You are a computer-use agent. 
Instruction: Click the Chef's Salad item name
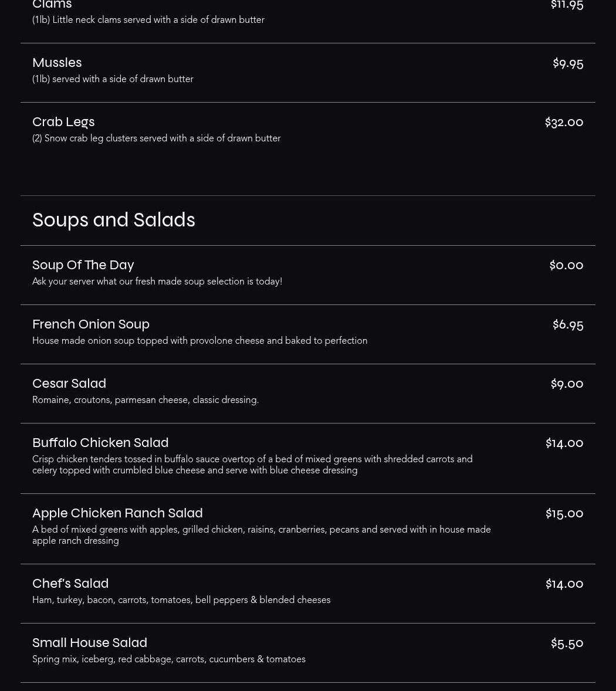[70, 584]
